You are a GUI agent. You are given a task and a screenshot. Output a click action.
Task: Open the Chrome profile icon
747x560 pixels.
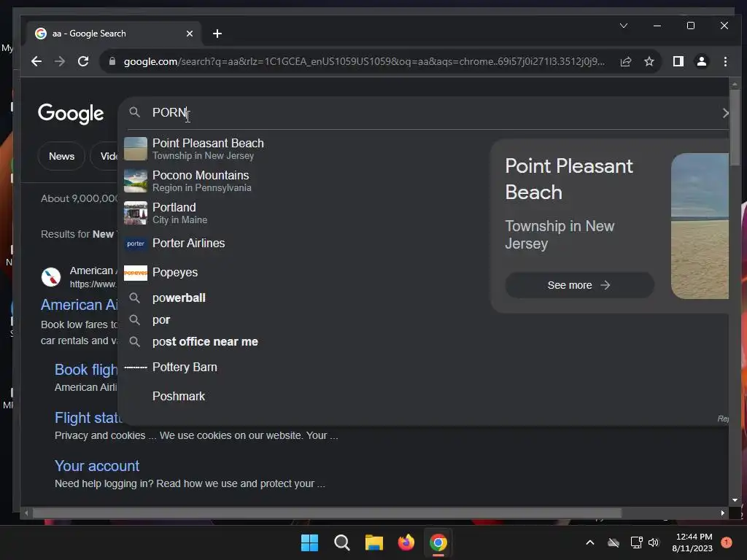702,61
